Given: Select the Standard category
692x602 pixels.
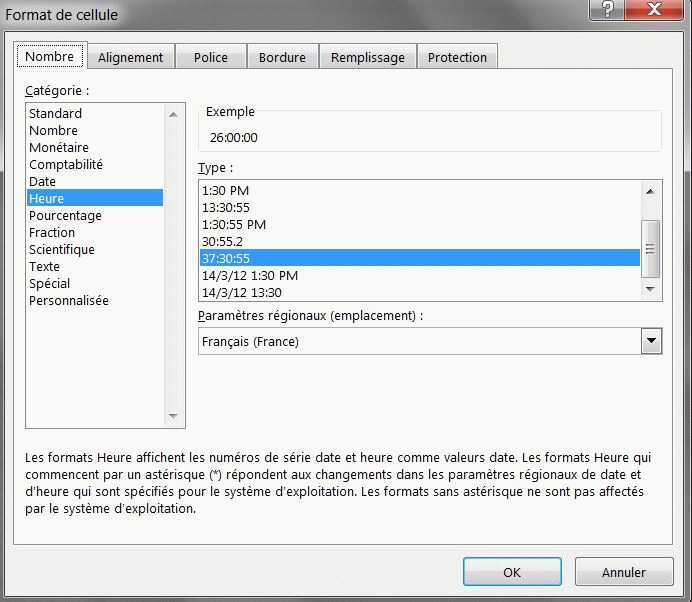Looking at the screenshot, I should point(94,113).
